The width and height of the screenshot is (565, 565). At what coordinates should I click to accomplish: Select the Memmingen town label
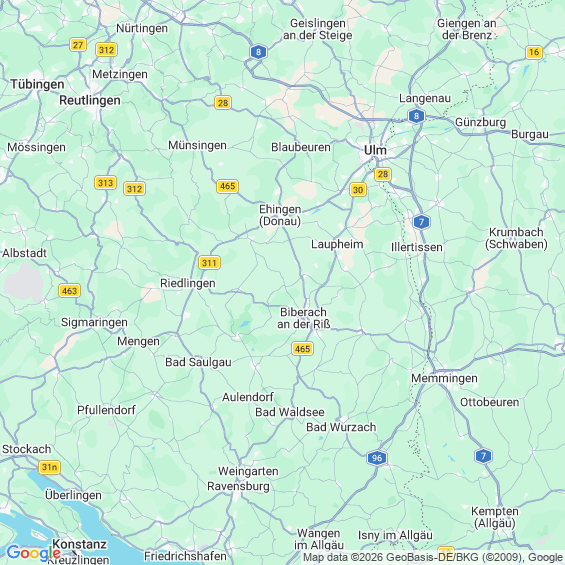444,378
